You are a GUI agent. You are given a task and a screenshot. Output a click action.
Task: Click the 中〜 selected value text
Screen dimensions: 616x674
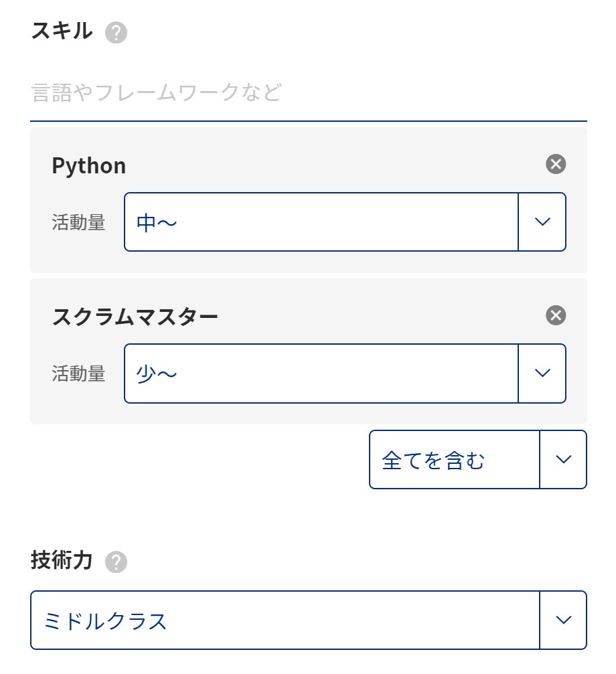(157, 223)
